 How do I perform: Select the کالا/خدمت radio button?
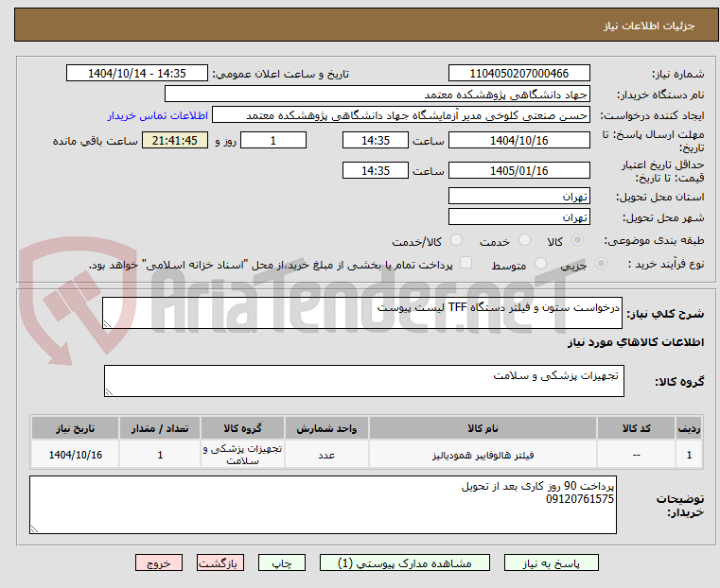[x=456, y=240]
